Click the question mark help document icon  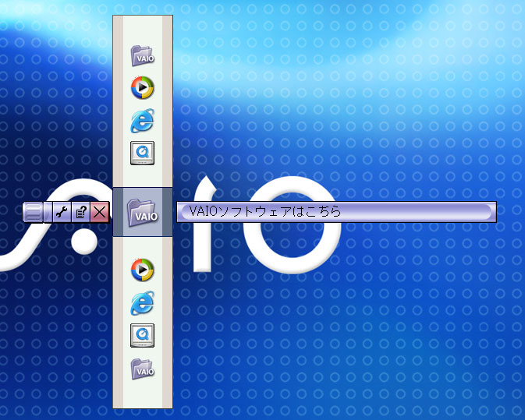click(81, 212)
